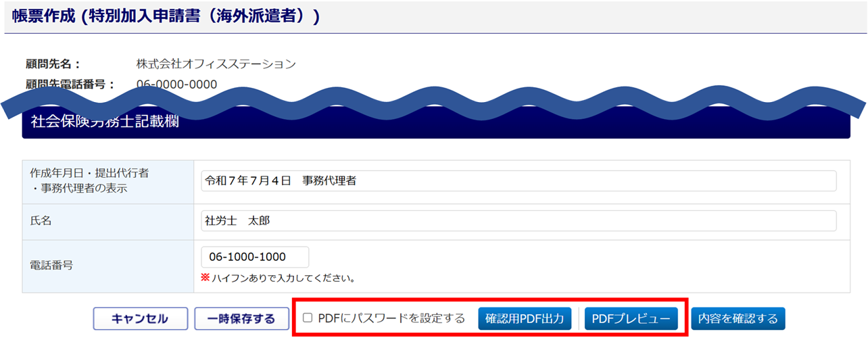Click the 作成年月日・提出代行者 label cell
Screen dimensions: 868x340
coord(107,182)
